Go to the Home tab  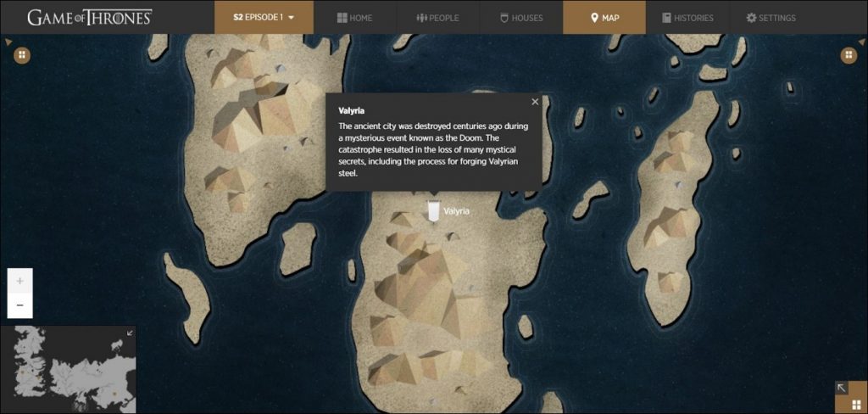click(354, 18)
